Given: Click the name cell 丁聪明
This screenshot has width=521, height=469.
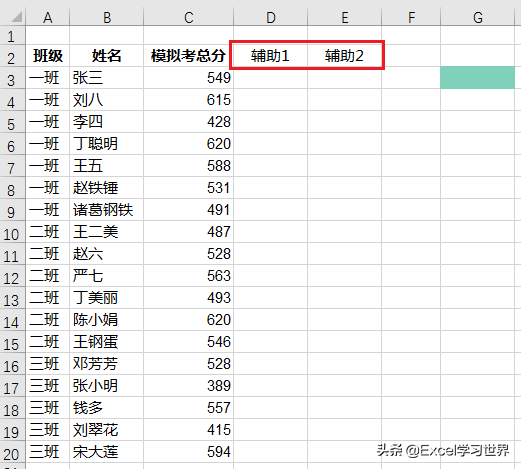Looking at the screenshot, I should tap(107, 144).
